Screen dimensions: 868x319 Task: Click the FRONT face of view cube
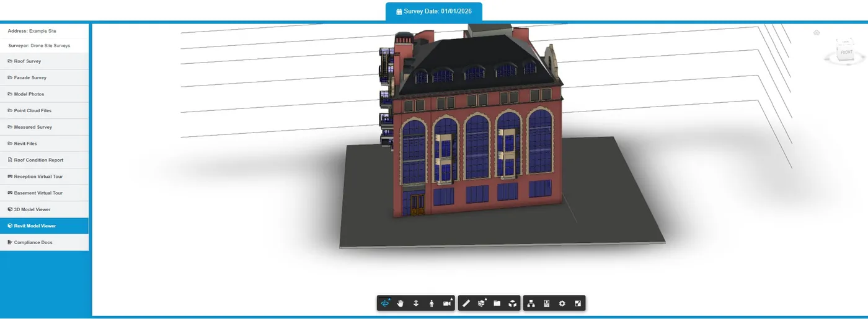coord(846,52)
